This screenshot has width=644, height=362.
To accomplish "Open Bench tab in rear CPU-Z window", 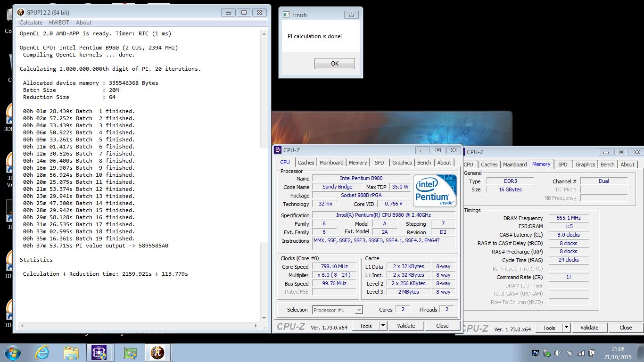I will point(607,165).
